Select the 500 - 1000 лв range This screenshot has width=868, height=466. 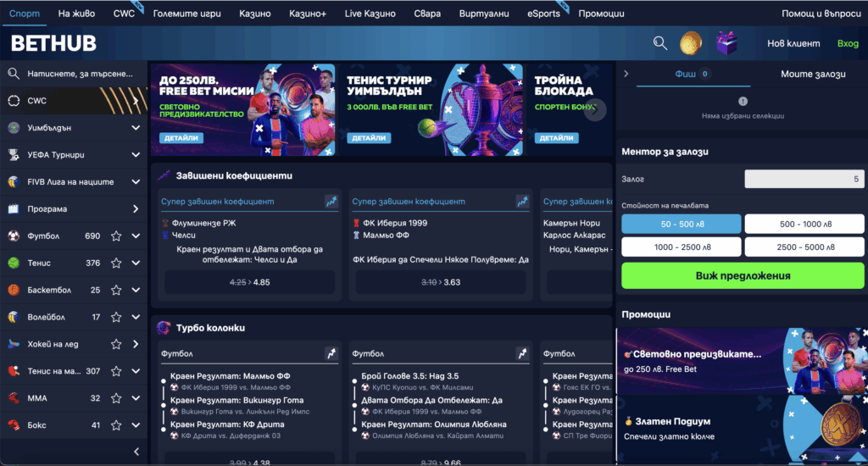point(804,224)
